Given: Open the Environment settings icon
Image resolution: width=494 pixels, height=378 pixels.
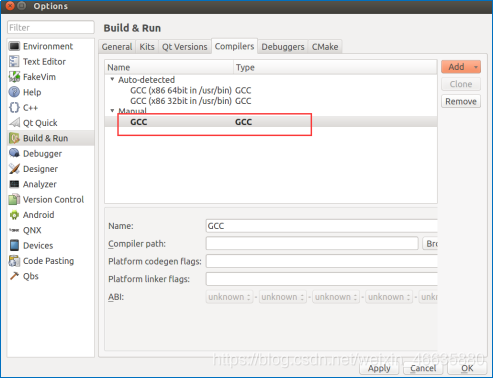Looking at the screenshot, I should [14, 46].
